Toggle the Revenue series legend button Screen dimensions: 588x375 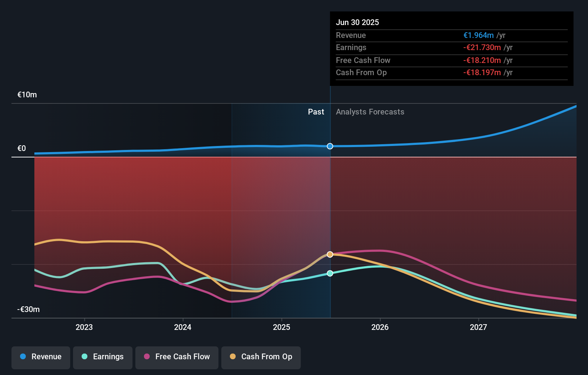click(41, 357)
